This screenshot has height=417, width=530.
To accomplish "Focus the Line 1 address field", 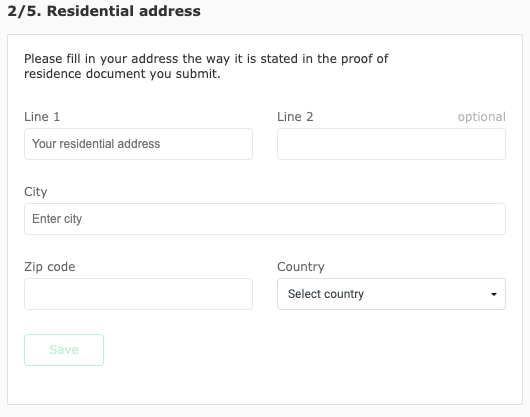I will [x=138, y=144].
